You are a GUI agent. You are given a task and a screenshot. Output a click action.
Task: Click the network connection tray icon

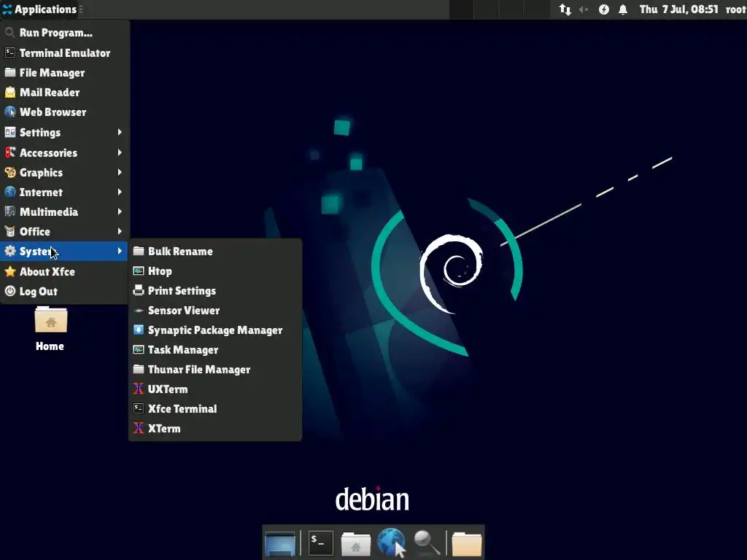[565, 9]
